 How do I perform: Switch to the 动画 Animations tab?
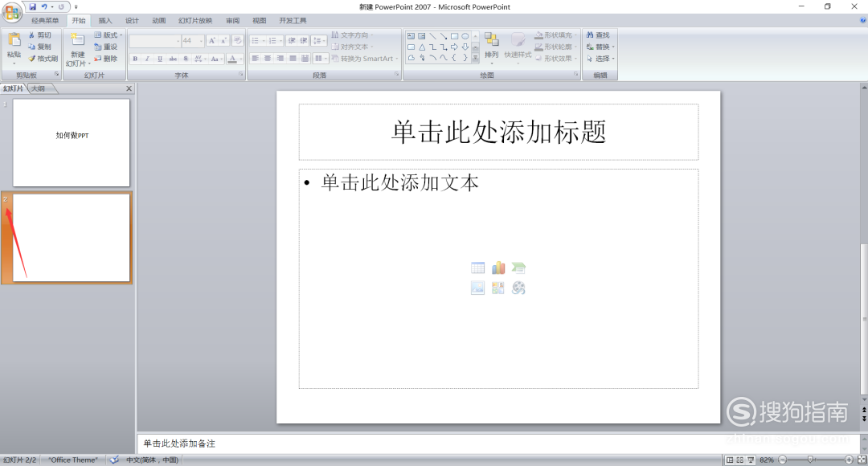(159, 20)
